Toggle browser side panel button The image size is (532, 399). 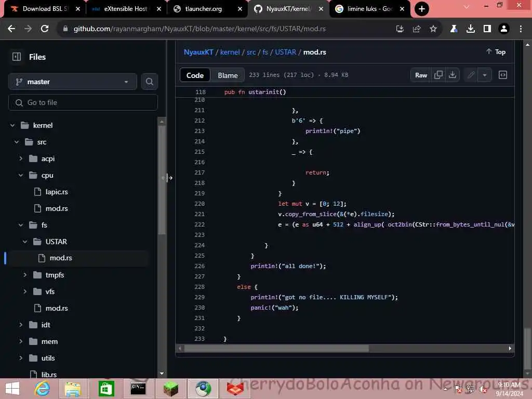click(x=487, y=29)
